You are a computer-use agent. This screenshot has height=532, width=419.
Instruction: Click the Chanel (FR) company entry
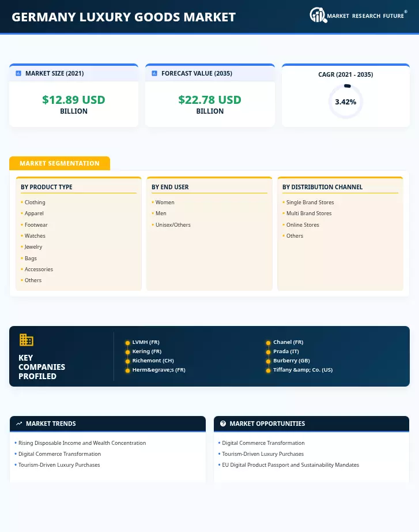click(288, 342)
